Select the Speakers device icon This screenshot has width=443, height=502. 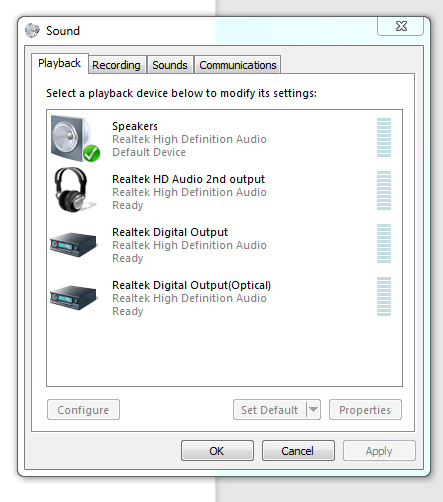pos(75,138)
